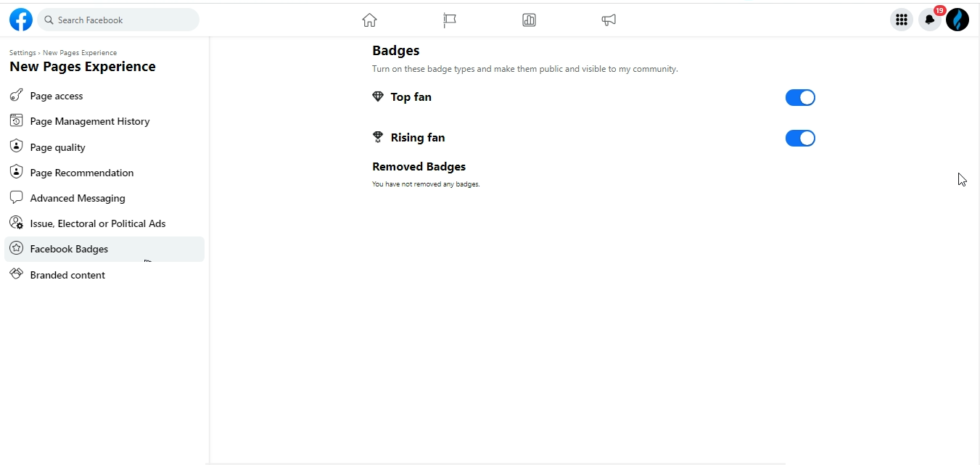980x465 pixels.
Task: Disable the Top fan badge toggle
Action: coord(800,97)
